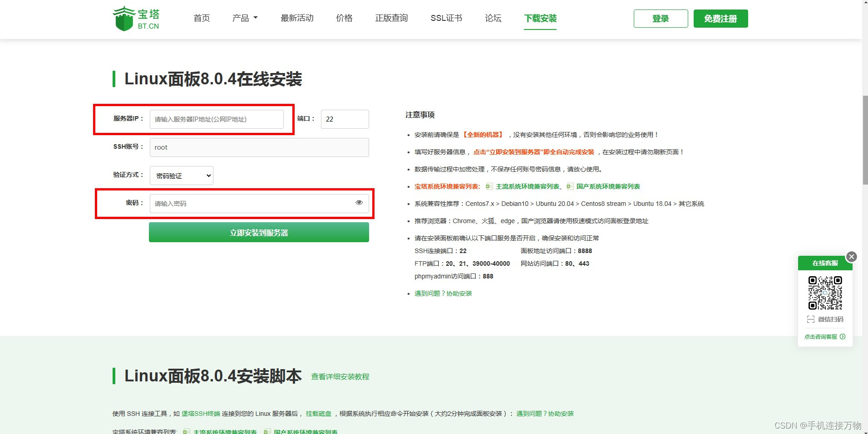Click the 面板地址访问端口：8888 text
Viewport: 868px width, 434px height.
point(556,251)
